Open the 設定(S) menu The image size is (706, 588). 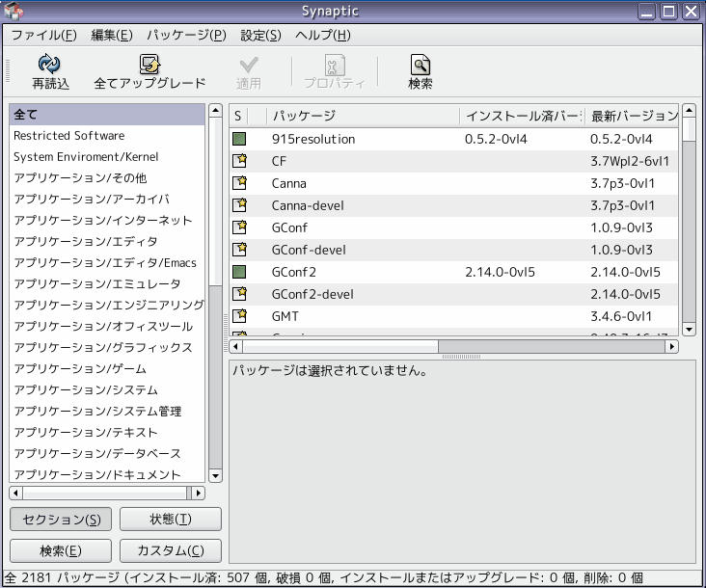(260, 35)
